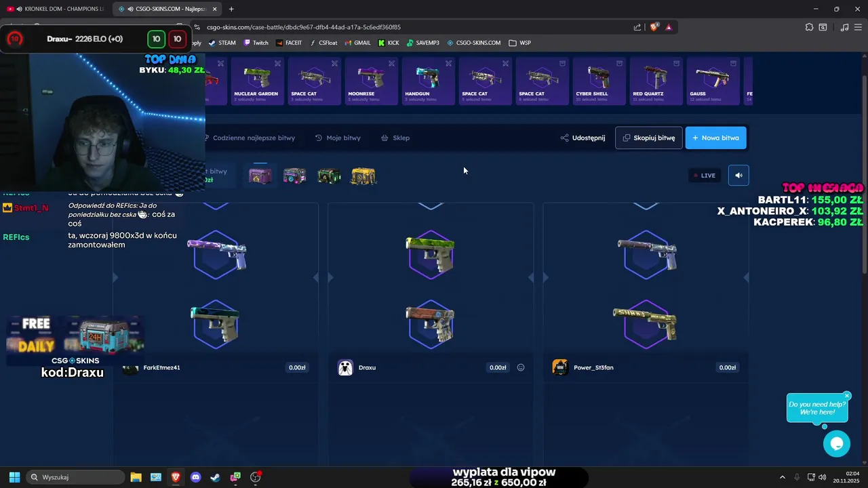Click crossed-swords icon on Nuclear Garden card
The image size is (868, 488).
coord(277,63)
